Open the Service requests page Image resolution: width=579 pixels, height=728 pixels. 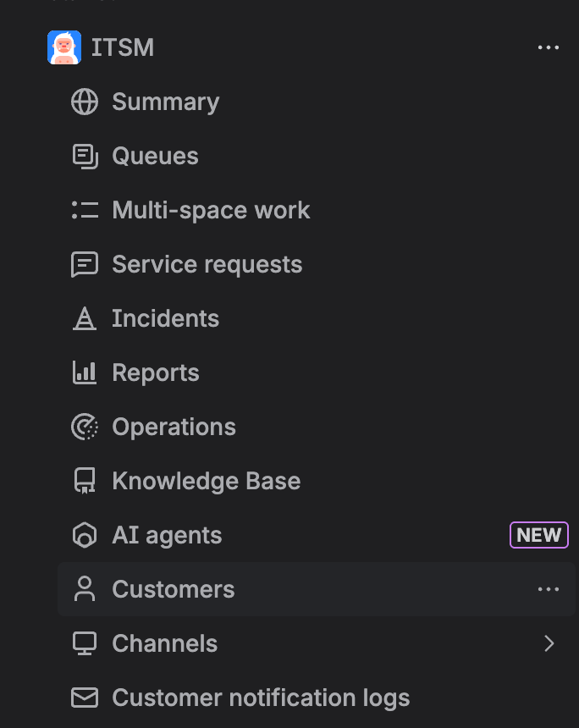[x=207, y=264]
